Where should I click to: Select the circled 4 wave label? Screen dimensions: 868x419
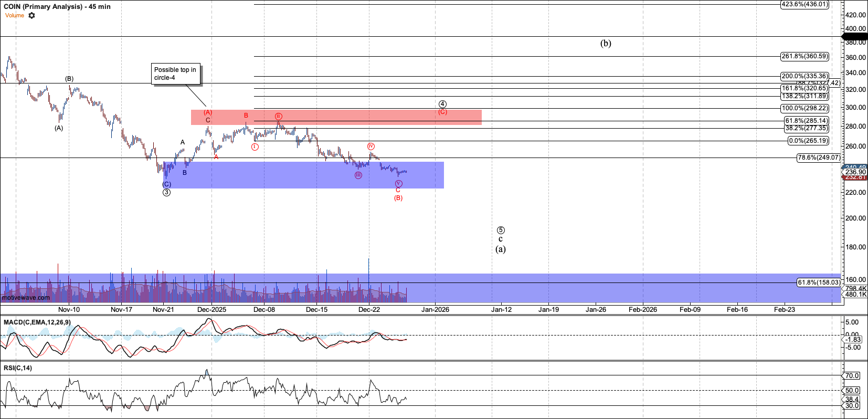[x=442, y=104]
